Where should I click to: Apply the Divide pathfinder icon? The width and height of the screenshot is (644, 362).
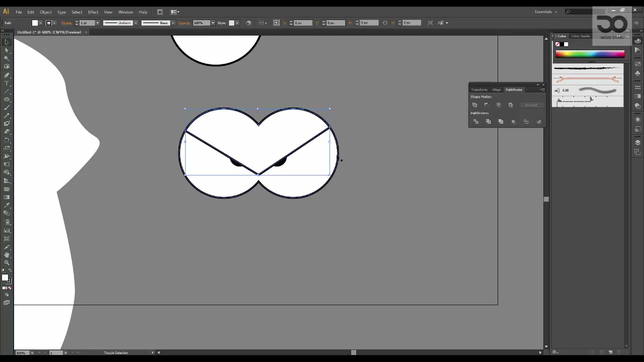tap(476, 121)
